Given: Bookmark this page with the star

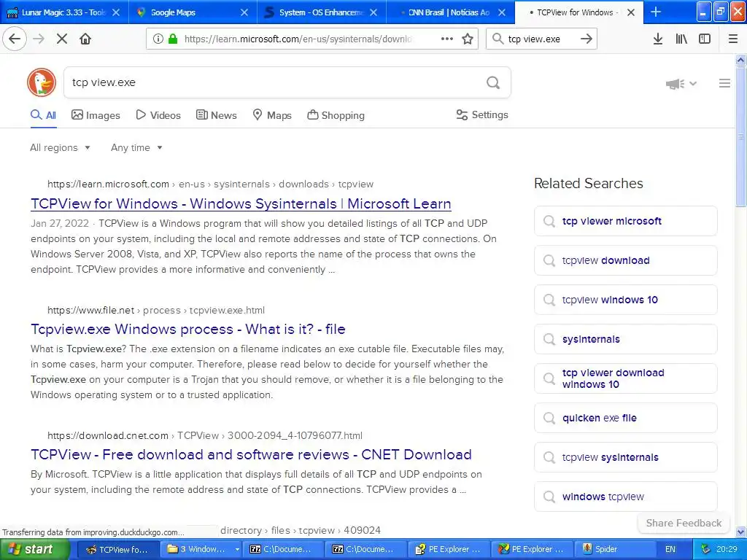Looking at the screenshot, I should (468, 39).
